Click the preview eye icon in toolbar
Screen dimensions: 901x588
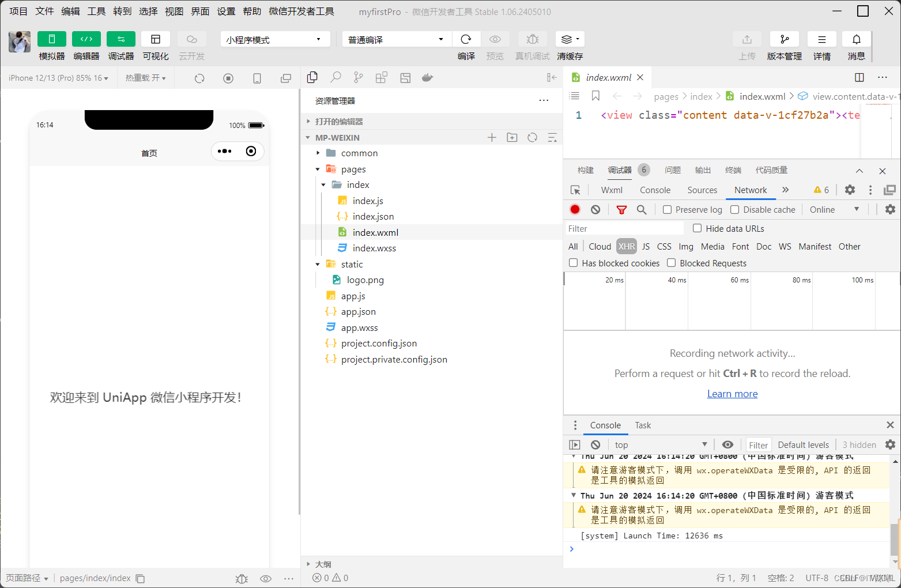[495, 39]
